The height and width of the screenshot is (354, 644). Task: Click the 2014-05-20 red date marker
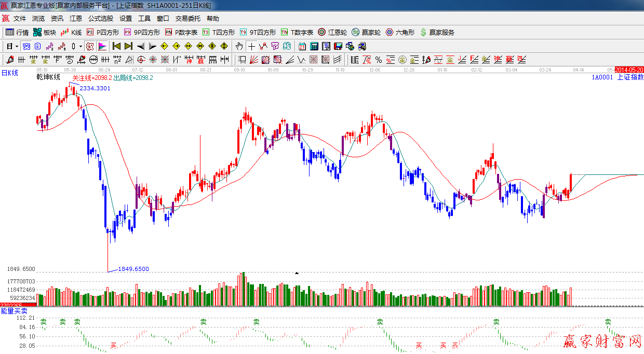(x=629, y=70)
